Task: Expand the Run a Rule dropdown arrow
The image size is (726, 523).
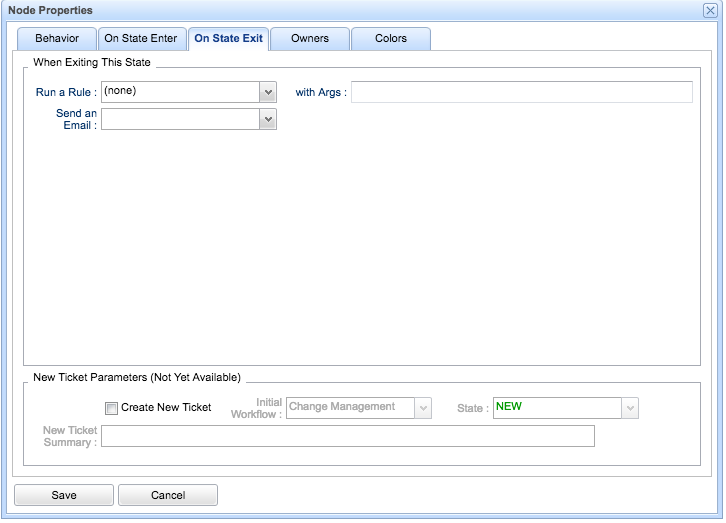Action: click(267, 92)
